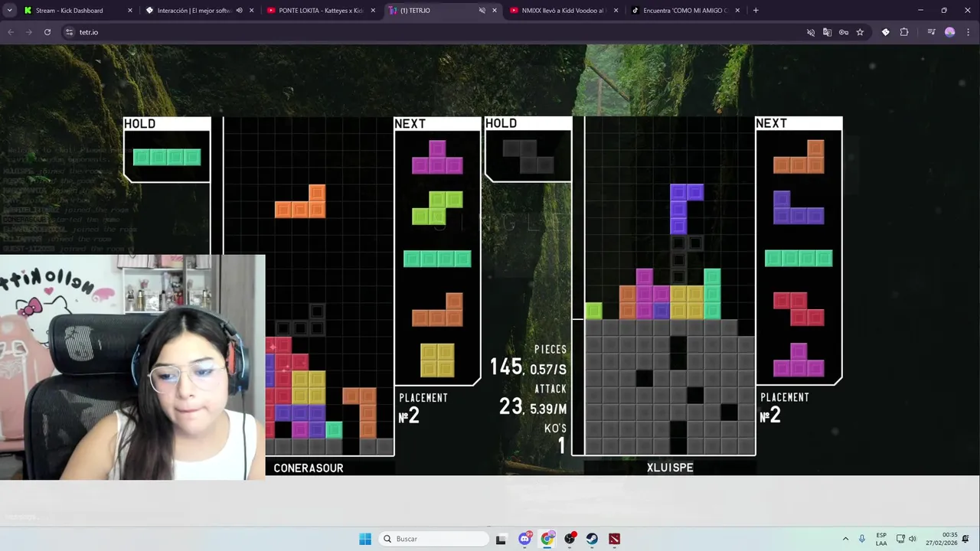Screen dimensions: 980x551
Task: Select the (1) TETR.IO tab
Action: click(442, 11)
